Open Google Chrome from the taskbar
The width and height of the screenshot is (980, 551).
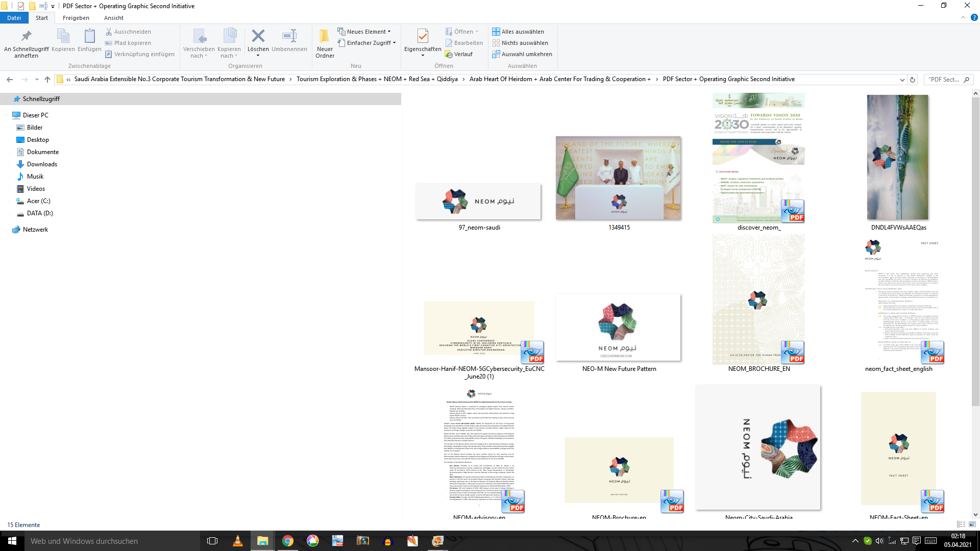pos(288,541)
